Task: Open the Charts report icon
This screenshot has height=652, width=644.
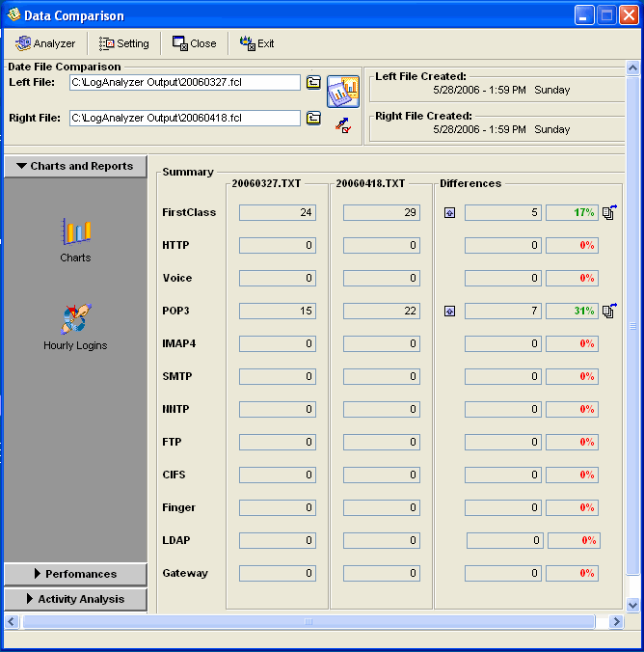Action: [75, 232]
